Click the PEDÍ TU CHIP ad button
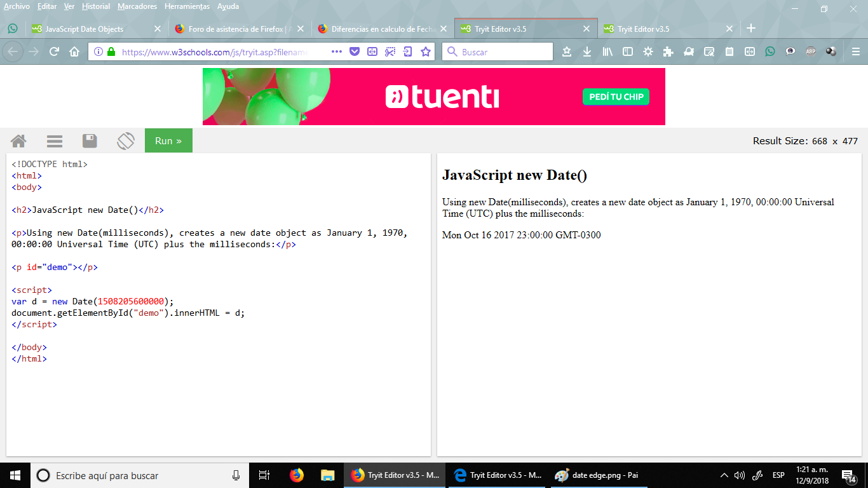This screenshot has width=868, height=488. [616, 97]
